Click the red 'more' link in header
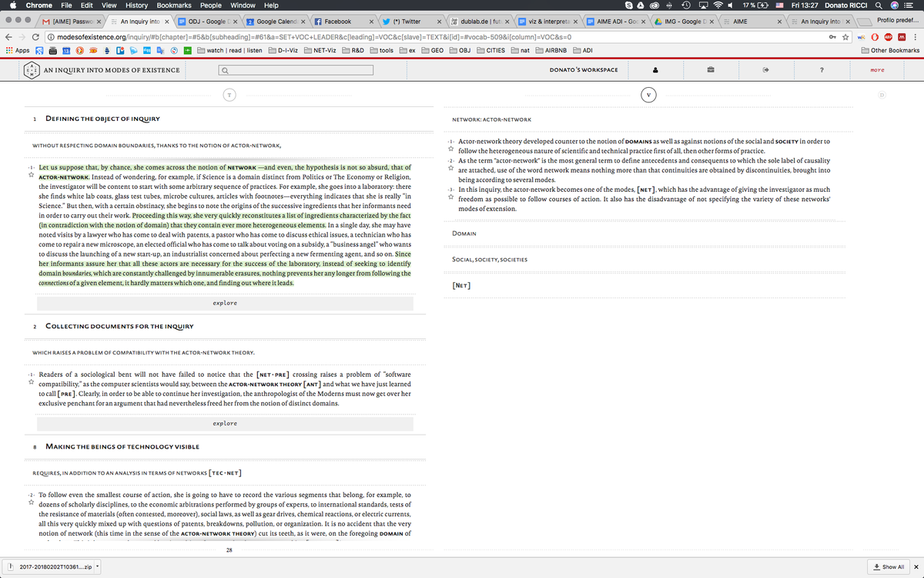 click(x=876, y=70)
